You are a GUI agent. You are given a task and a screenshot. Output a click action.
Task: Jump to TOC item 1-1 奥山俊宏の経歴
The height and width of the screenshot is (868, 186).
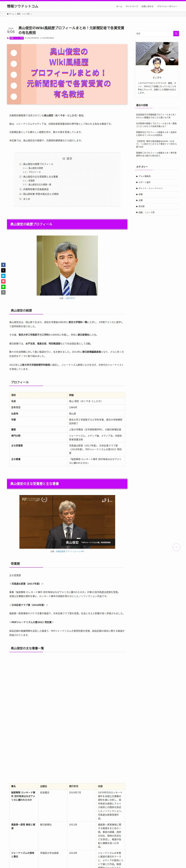pyautogui.click(x=35, y=168)
